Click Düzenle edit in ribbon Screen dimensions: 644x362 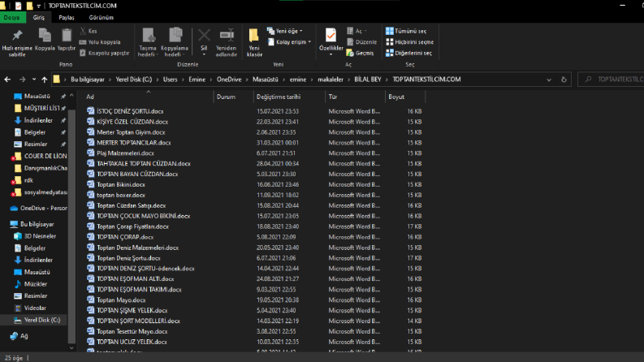pos(362,42)
